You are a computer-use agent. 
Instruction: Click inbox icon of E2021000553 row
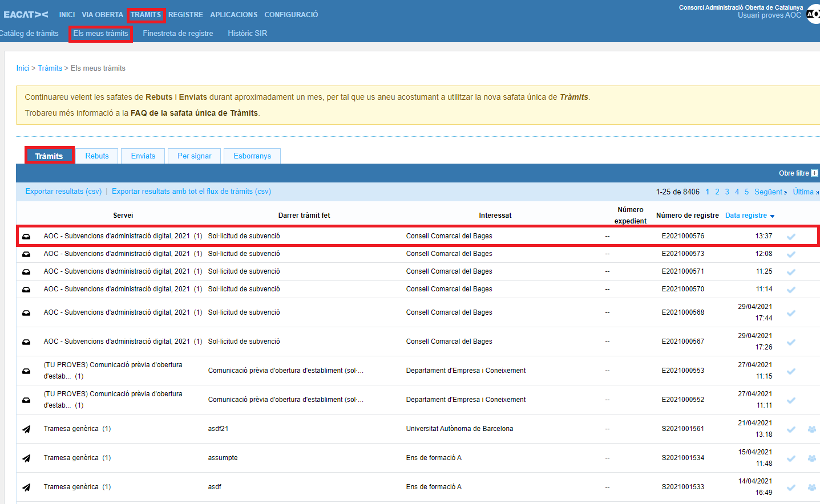pos(26,371)
